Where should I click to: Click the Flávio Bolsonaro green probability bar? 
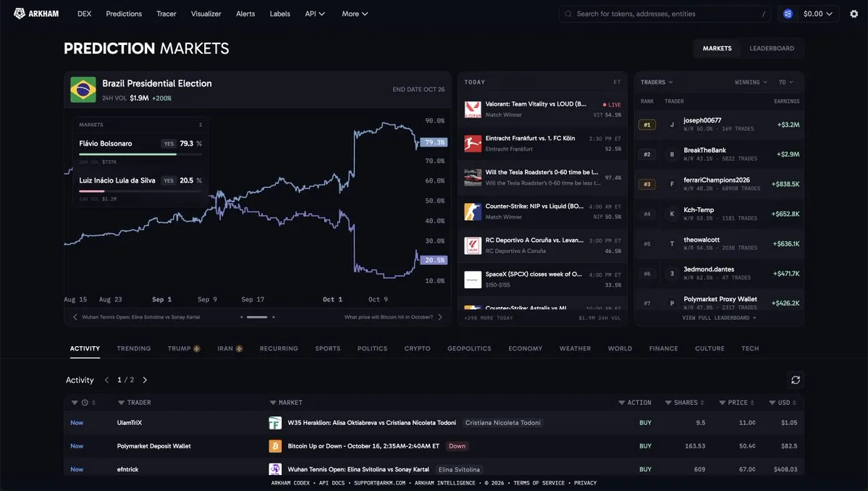click(127, 154)
